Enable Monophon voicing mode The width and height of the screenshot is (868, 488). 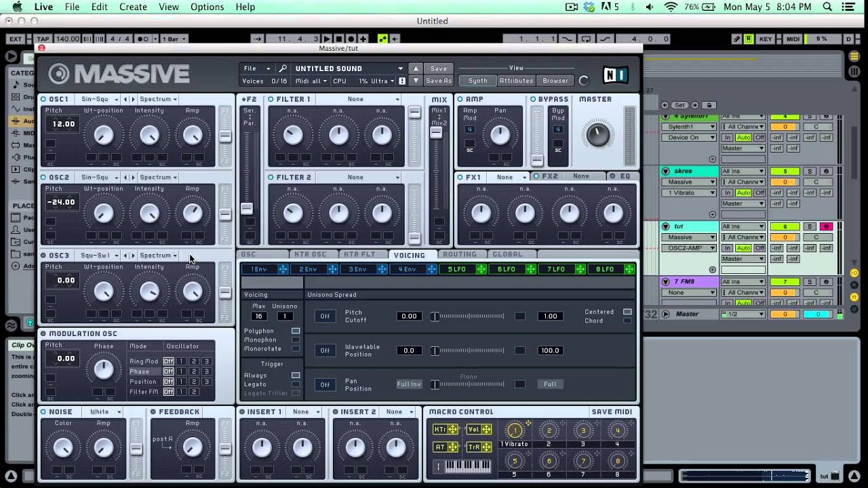coord(296,340)
